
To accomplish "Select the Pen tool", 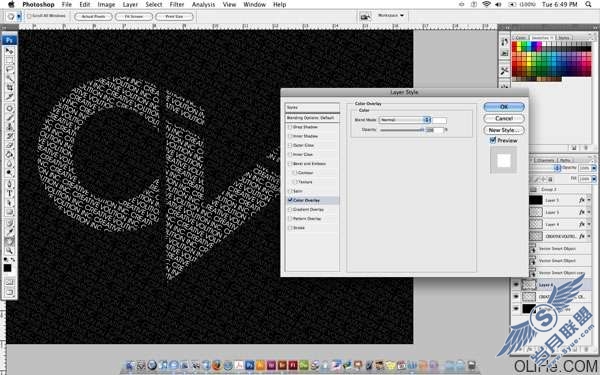I will (9, 184).
